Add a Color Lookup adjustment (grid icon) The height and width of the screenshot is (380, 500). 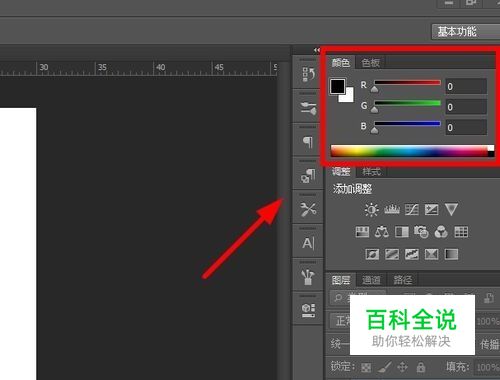[461, 232]
